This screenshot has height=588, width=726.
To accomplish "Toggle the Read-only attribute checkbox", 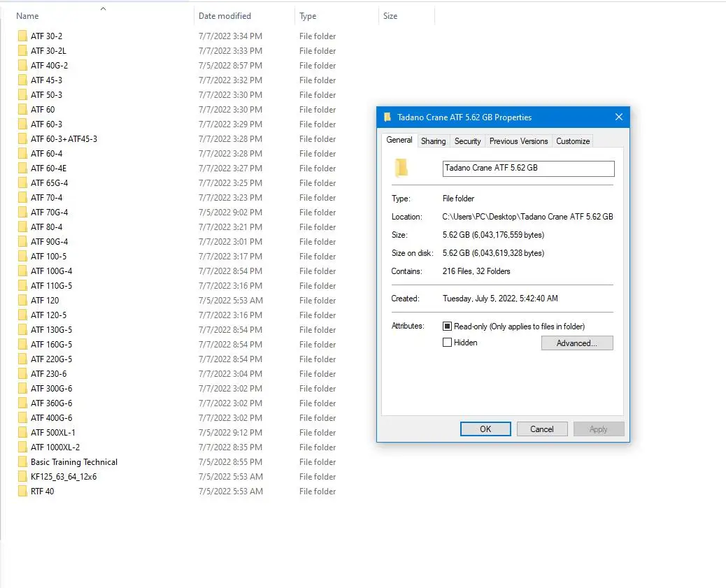I will [447, 327].
